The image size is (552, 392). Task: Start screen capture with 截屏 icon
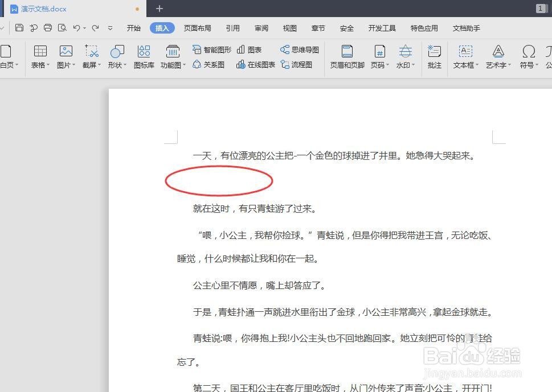pos(92,51)
